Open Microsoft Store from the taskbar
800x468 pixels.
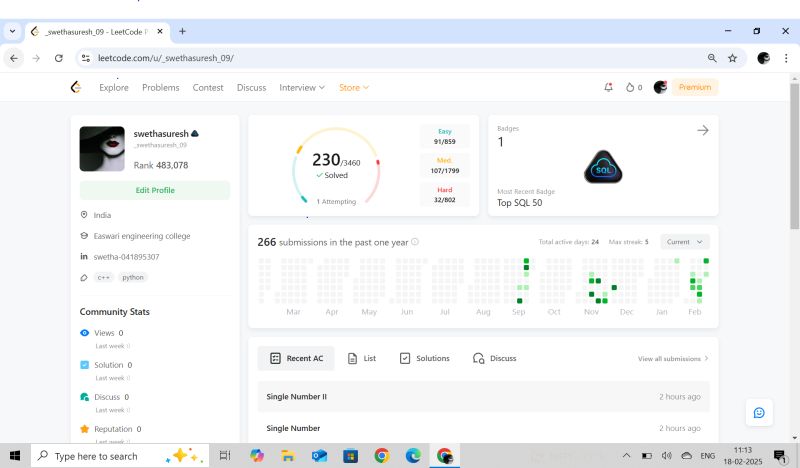(x=351, y=455)
